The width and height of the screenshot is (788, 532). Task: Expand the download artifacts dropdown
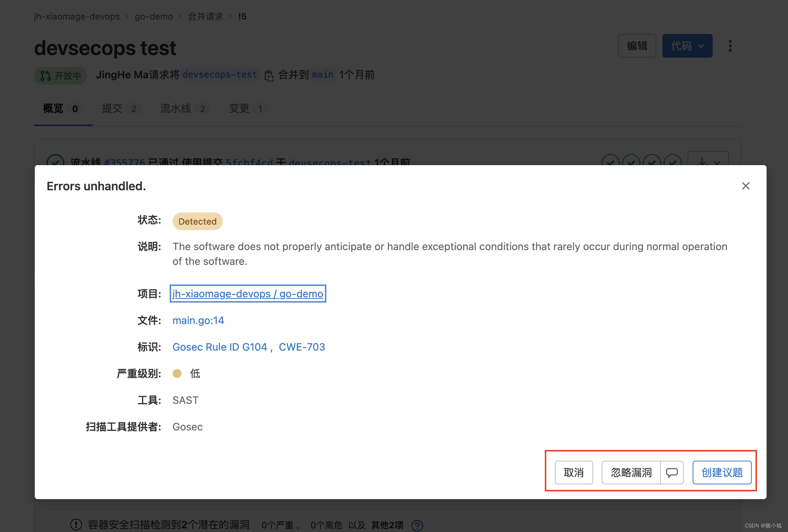(x=708, y=160)
